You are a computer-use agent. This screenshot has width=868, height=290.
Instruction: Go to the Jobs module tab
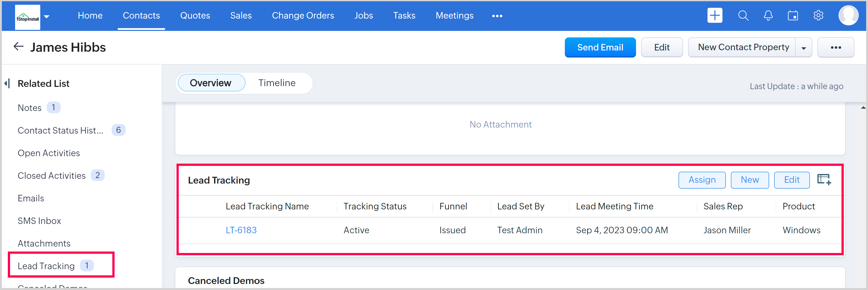364,16
